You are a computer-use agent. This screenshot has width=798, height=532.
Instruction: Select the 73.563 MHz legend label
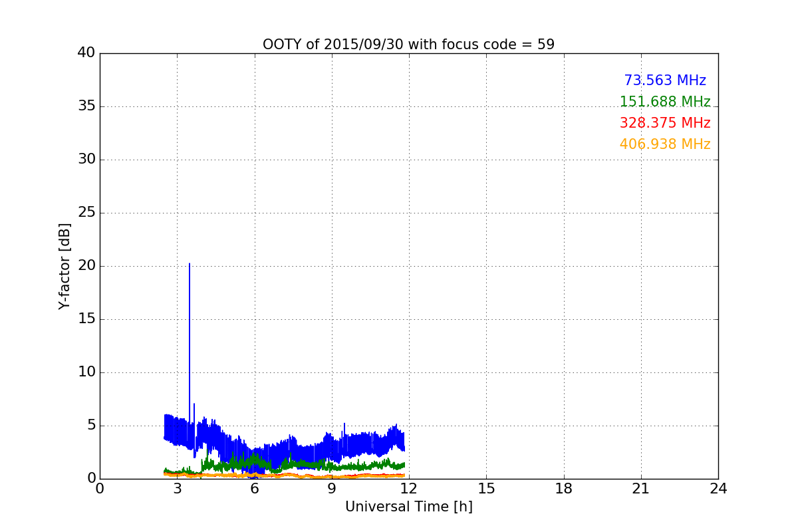pos(665,80)
